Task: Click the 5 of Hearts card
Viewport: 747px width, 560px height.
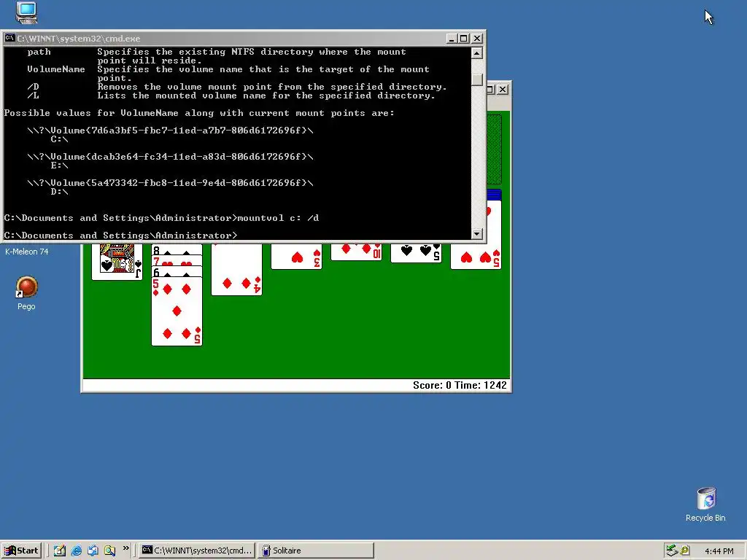Action: pyautogui.click(x=476, y=257)
